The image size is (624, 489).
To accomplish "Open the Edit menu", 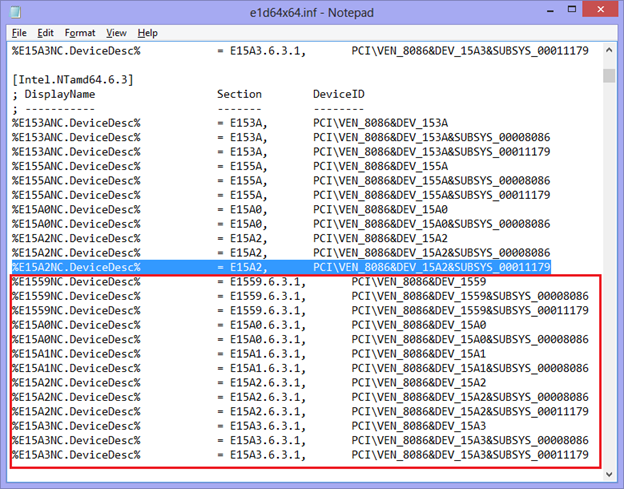I will click(46, 33).
